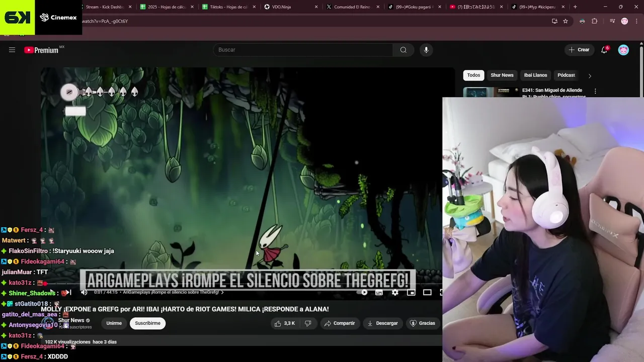Click the page URL in the address bar
Viewport: 644px width, 362px height.
(x=105, y=21)
